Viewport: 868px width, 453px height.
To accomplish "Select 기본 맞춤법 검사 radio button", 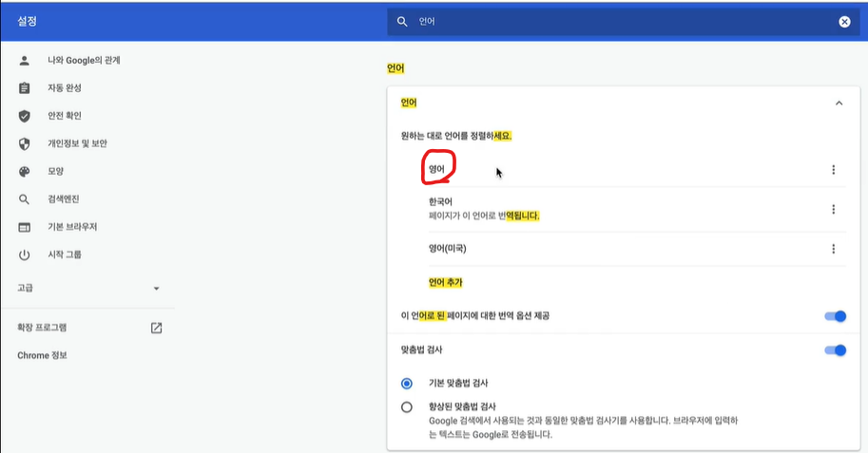I will click(x=407, y=384).
